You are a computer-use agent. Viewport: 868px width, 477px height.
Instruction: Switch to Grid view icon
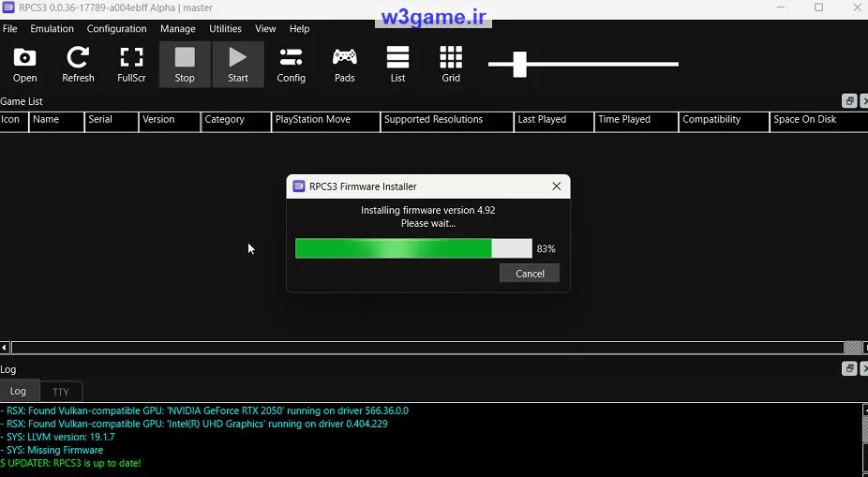[x=451, y=65]
